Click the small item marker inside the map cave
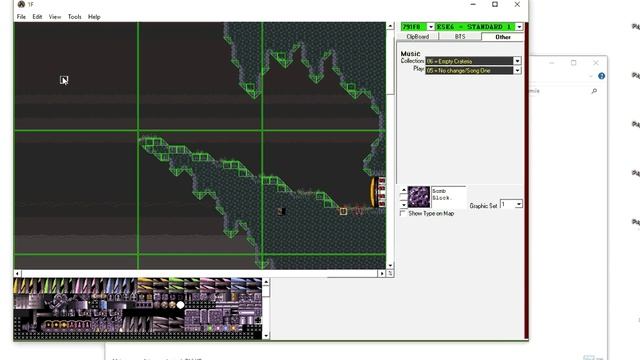Image resolution: width=640 pixels, height=360 pixels. [x=281, y=211]
